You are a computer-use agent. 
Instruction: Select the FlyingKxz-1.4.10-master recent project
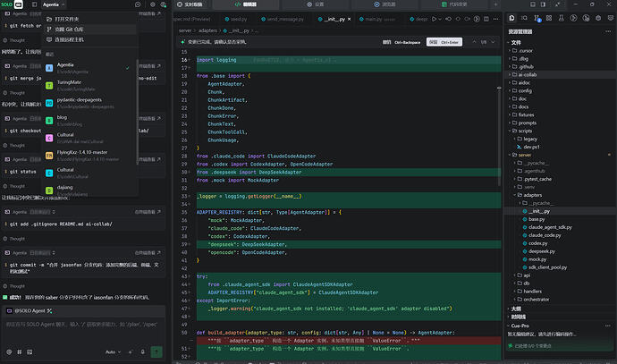click(x=89, y=156)
